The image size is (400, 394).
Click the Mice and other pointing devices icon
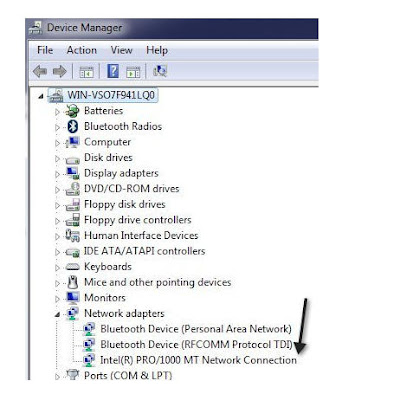click(72, 282)
